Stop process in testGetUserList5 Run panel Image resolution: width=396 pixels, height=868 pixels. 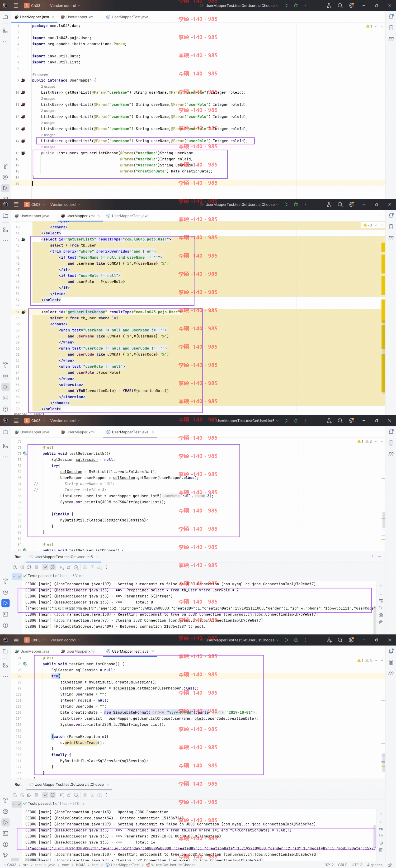click(x=36, y=567)
